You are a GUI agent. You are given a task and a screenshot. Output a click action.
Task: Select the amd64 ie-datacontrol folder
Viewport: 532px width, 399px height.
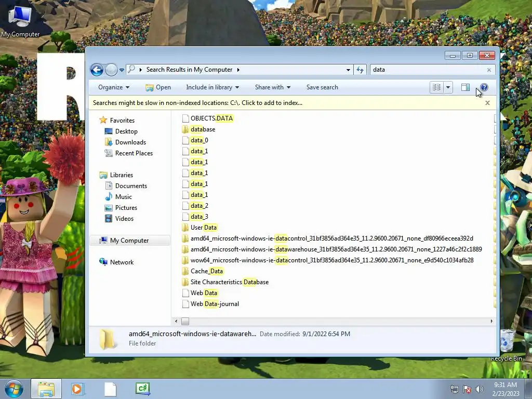coord(327,238)
